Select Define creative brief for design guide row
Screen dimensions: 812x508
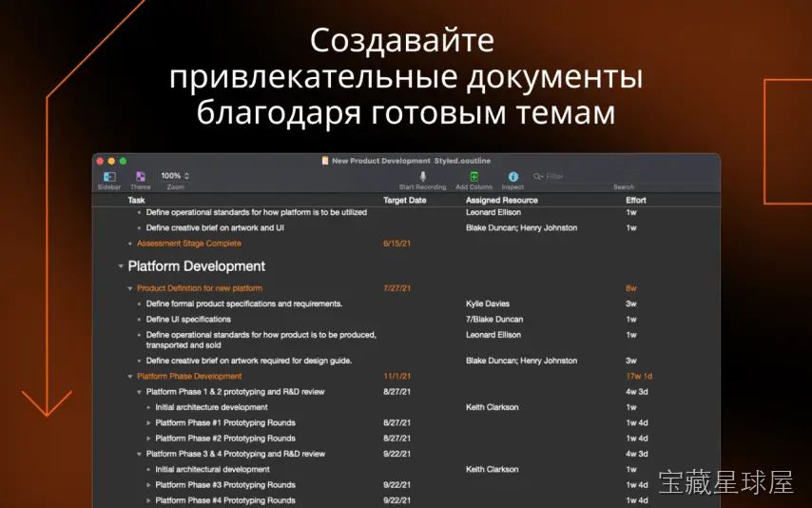click(248, 361)
